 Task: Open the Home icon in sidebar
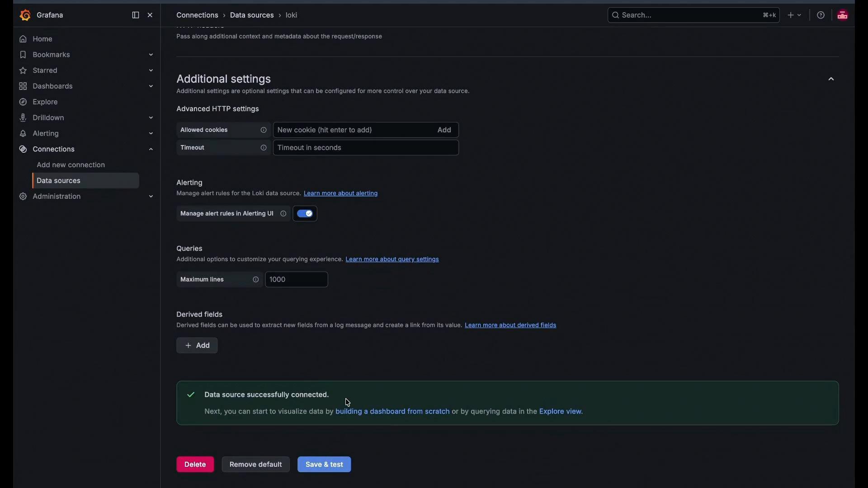[x=23, y=39]
